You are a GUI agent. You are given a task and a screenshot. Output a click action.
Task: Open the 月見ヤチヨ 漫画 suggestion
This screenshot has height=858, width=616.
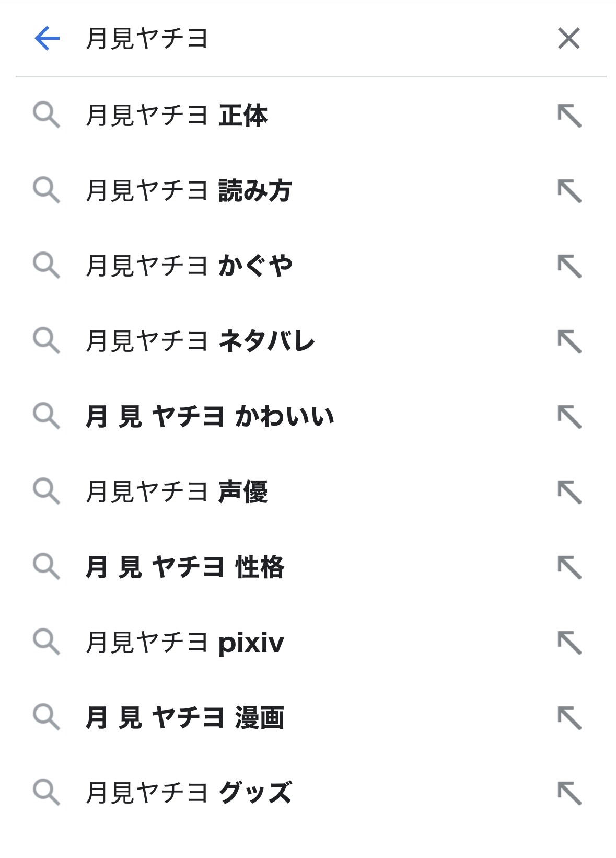(x=185, y=718)
